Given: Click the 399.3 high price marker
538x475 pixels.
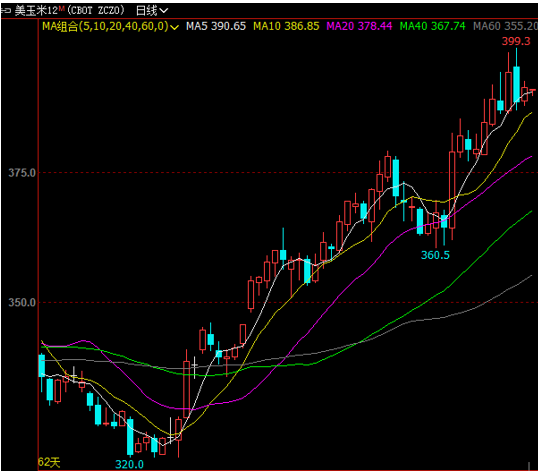Looking at the screenshot, I should [516, 42].
